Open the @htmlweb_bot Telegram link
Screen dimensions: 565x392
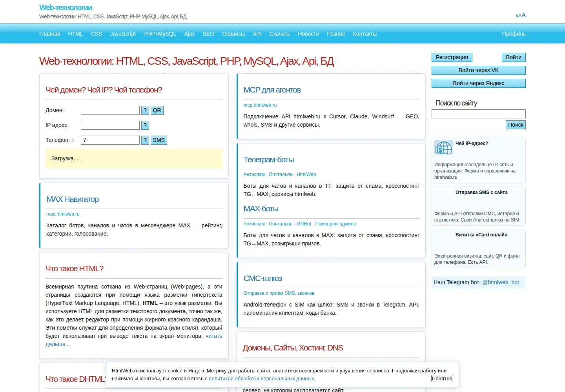(501, 282)
